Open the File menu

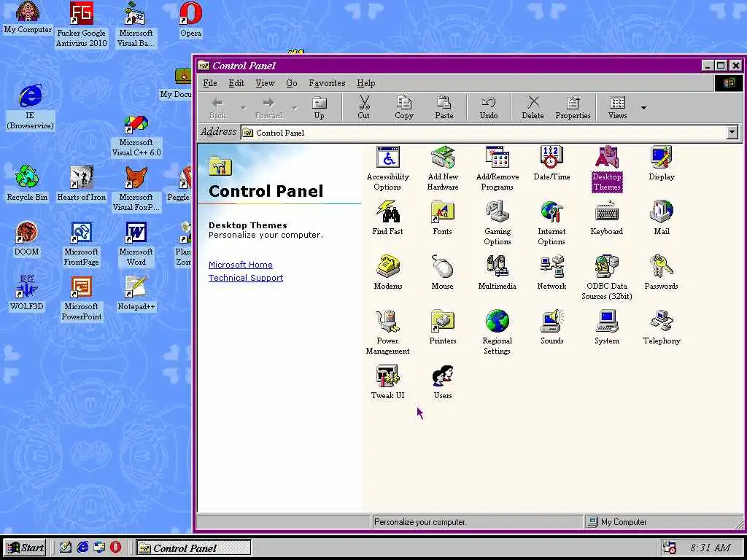pos(210,83)
